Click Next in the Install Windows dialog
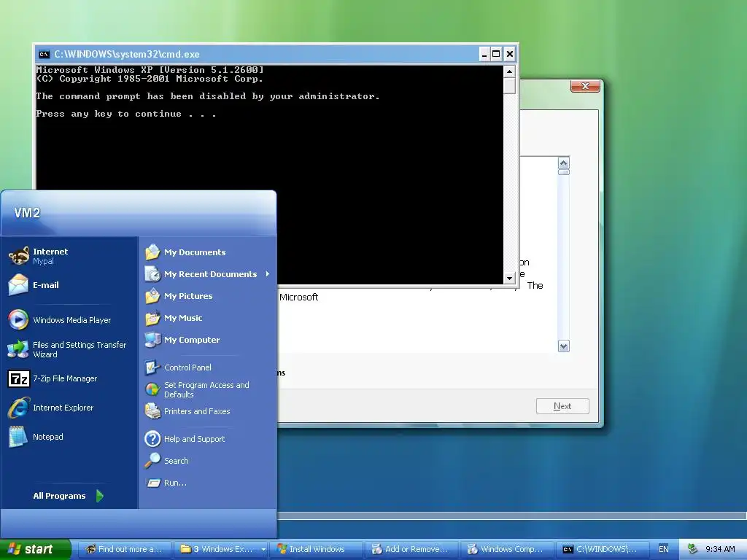Image resolution: width=747 pixels, height=560 pixels. point(562,406)
